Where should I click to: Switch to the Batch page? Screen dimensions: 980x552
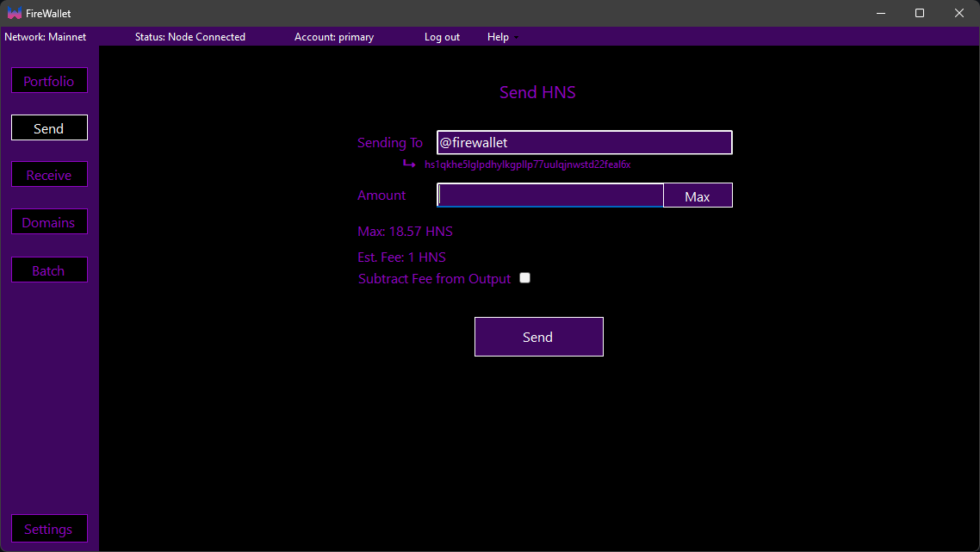(49, 270)
